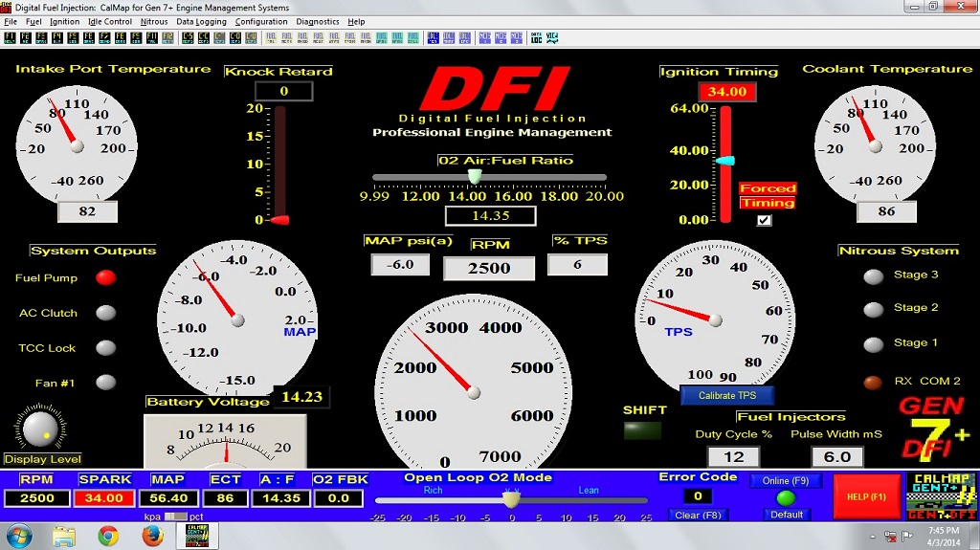Click the NOS 1 toolbar icon
This screenshot has height=550, width=980.
tap(485, 38)
